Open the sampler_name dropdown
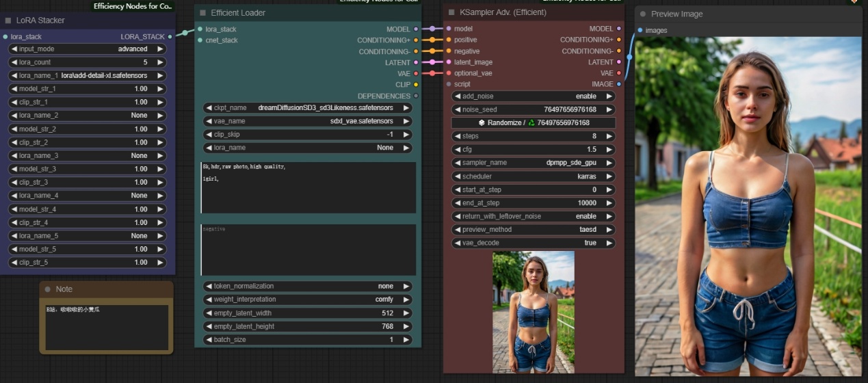The width and height of the screenshot is (868, 383). pyautogui.click(x=533, y=163)
